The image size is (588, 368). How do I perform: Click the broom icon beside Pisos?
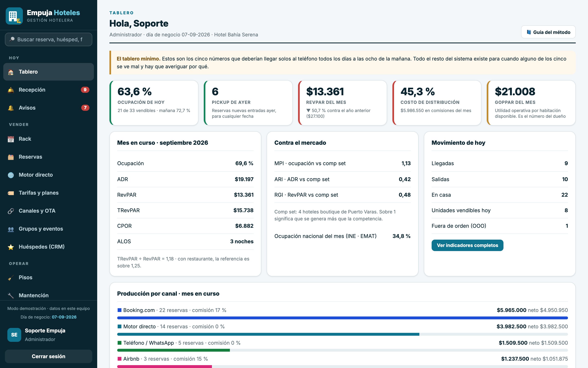[x=11, y=278]
